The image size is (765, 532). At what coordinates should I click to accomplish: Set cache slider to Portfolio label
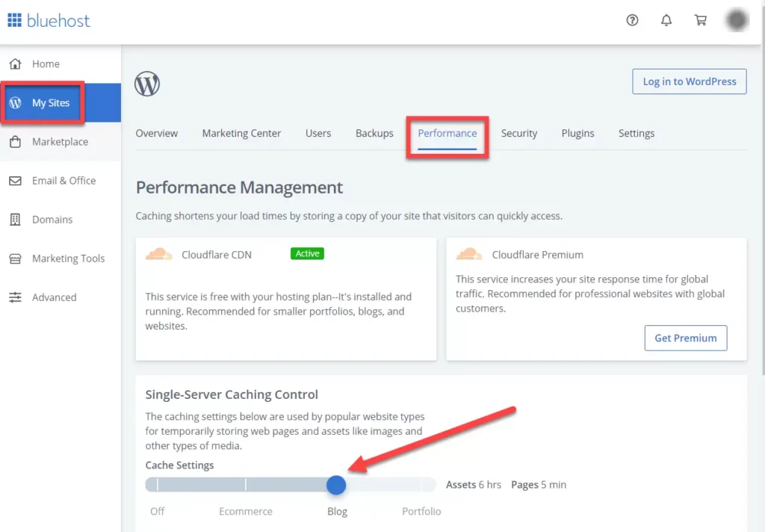click(421, 512)
